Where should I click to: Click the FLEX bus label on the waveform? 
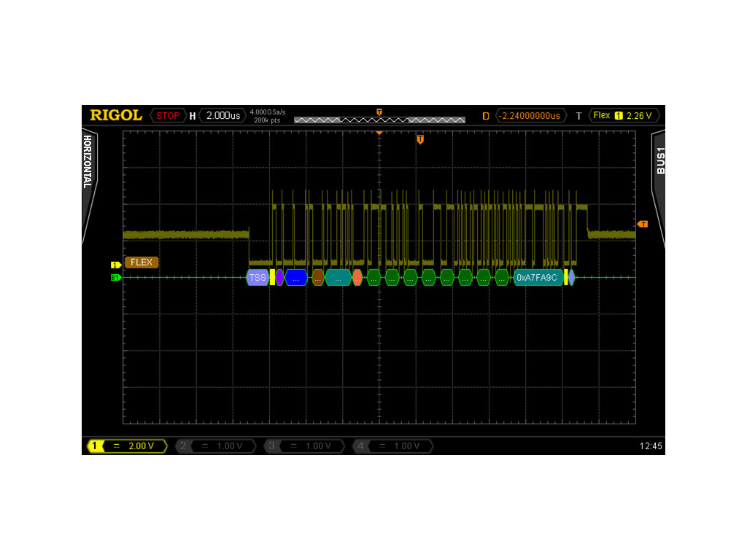pos(141,262)
